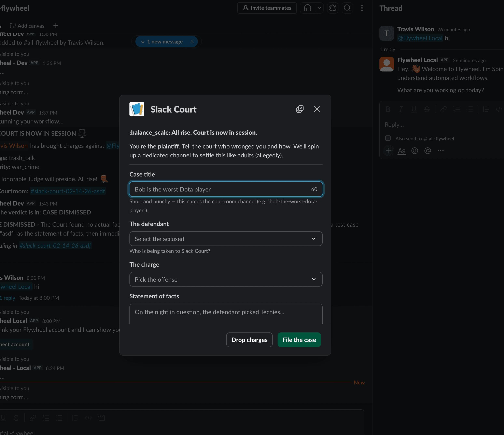Open notification bell settings
This screenshot has height=435, width=504.
point(333,8)
